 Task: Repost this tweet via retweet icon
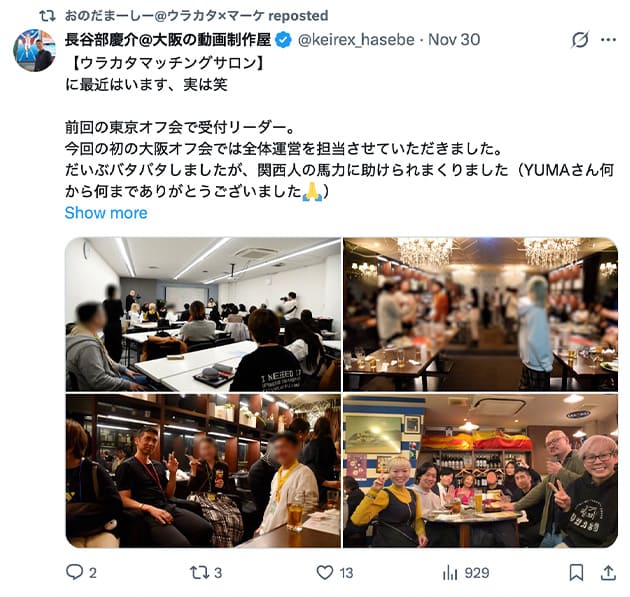click(x=199, y=572)
